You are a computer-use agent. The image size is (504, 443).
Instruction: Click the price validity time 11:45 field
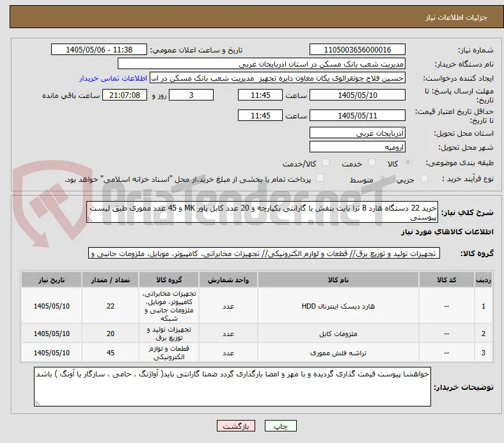pos(260,115)
